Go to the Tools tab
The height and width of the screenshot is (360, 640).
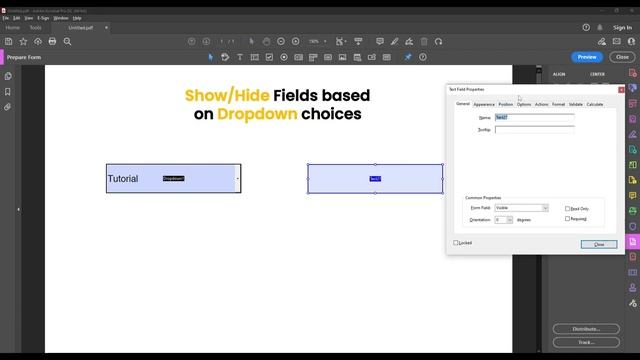(36, 28)
